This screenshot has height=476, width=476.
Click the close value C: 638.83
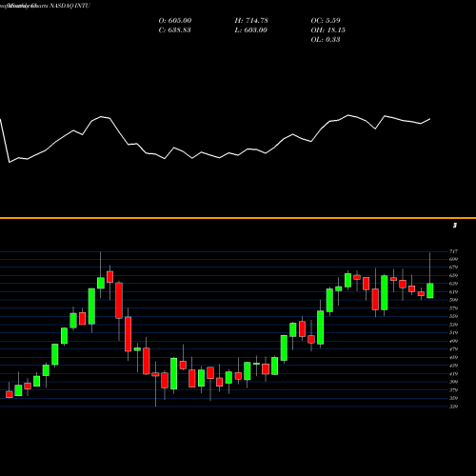pyautogui.click(x=175, y=30)
